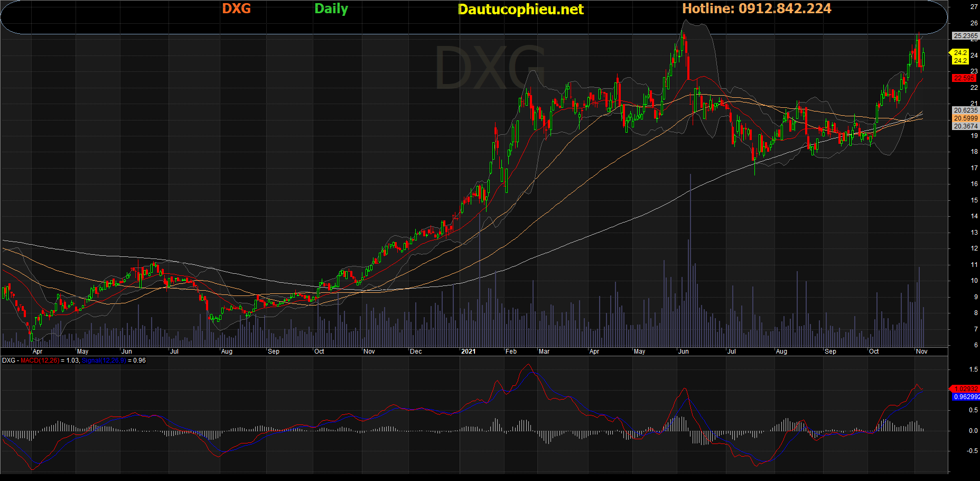
Task: Click the Dec marker on the time axis
Action: pos(416,351)
